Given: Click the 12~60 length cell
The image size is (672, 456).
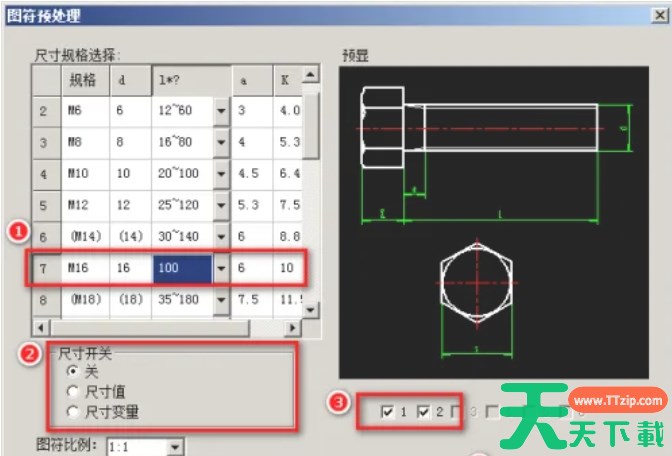Looking at the screenshot, I should [x=182, y=111].
